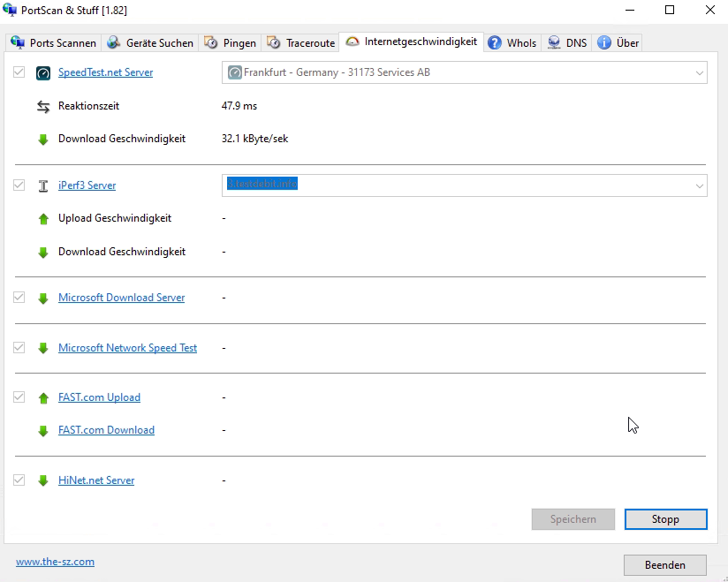Click green arrow beside Microsoft Network Speed Test
The image size is (728, 582).
(43, 349)
